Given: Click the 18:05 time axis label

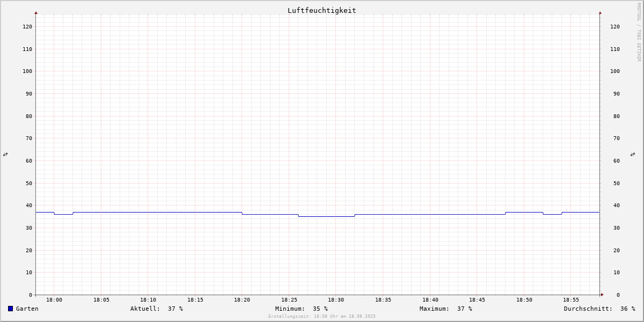Looking at the screenshot, I should [x=101, y=300].
